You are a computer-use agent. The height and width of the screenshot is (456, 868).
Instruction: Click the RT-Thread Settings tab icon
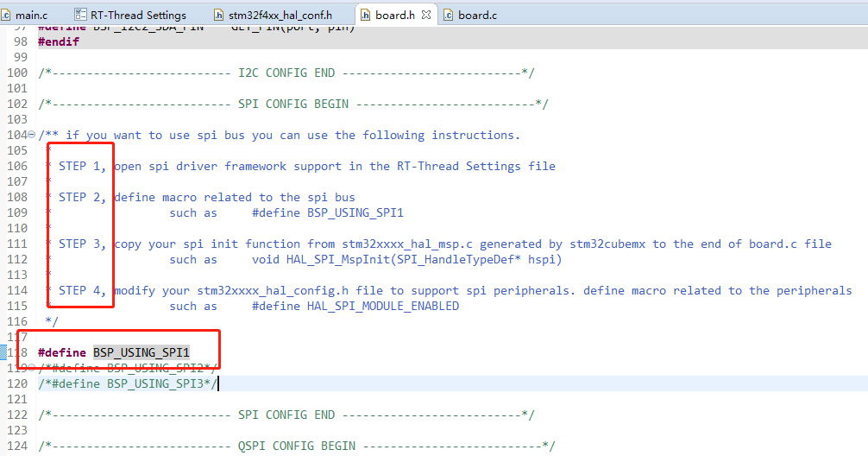tap(80, 15)
